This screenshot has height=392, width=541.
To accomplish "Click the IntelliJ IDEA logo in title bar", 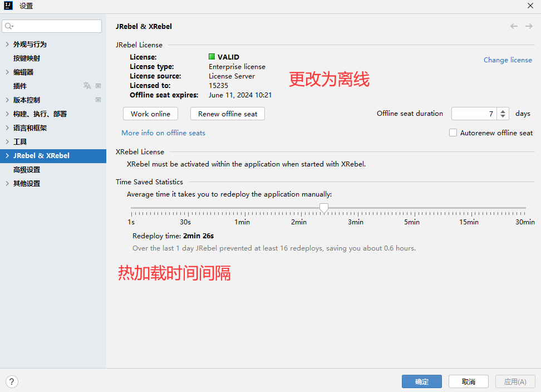I will tap(8, 6).
